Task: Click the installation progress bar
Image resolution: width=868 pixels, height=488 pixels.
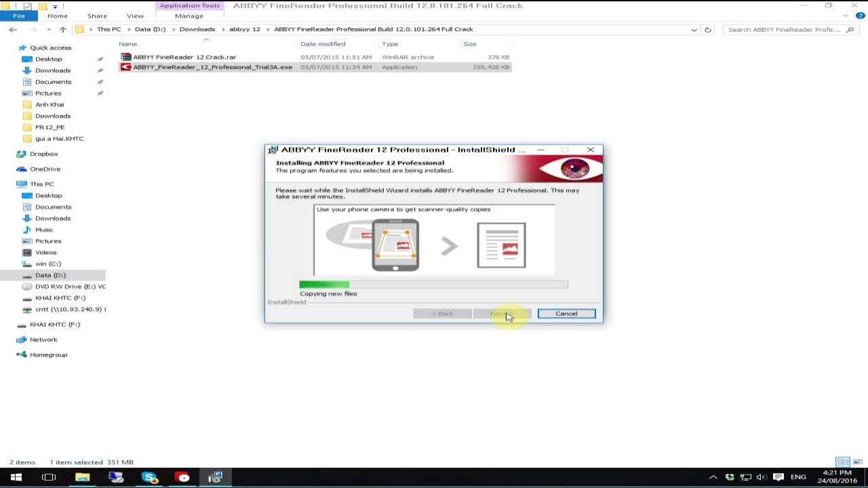Action: tap(433, 285)
